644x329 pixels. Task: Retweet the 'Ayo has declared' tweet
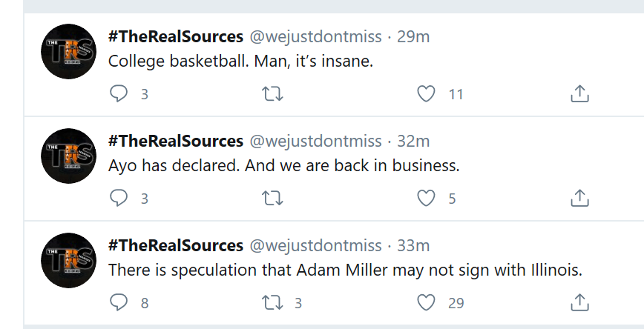coord(273,199)
